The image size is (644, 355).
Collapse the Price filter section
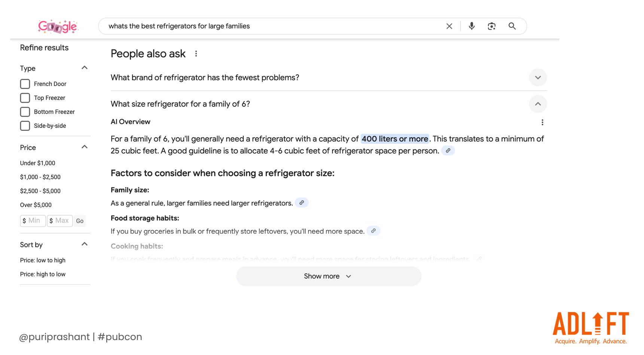(85, 147)
